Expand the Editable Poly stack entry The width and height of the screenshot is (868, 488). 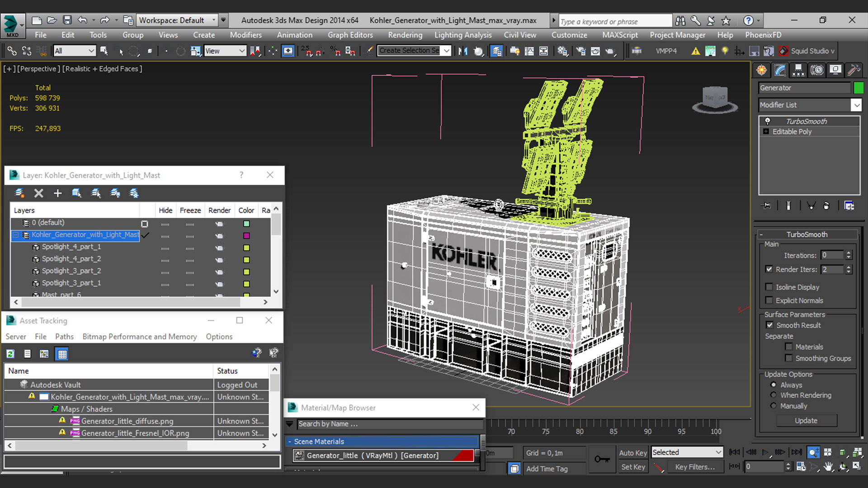(766, 131)
